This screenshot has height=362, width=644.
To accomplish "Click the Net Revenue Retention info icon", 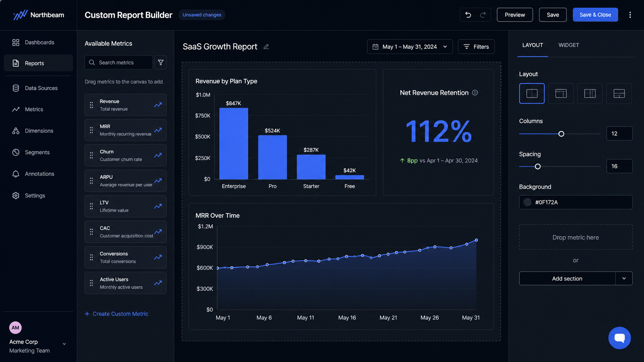I will [x=475, y=93].
